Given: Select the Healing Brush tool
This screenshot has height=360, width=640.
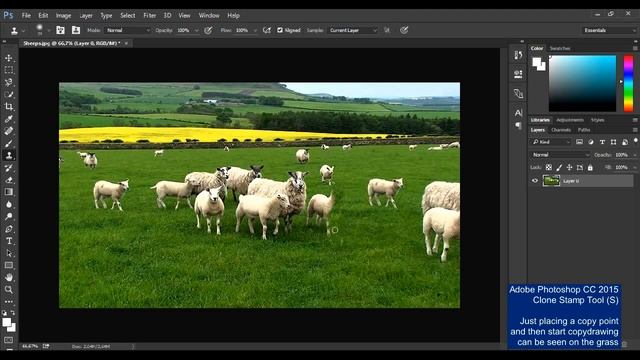Looking at the screenshot, I should click(x=9, y=131).
